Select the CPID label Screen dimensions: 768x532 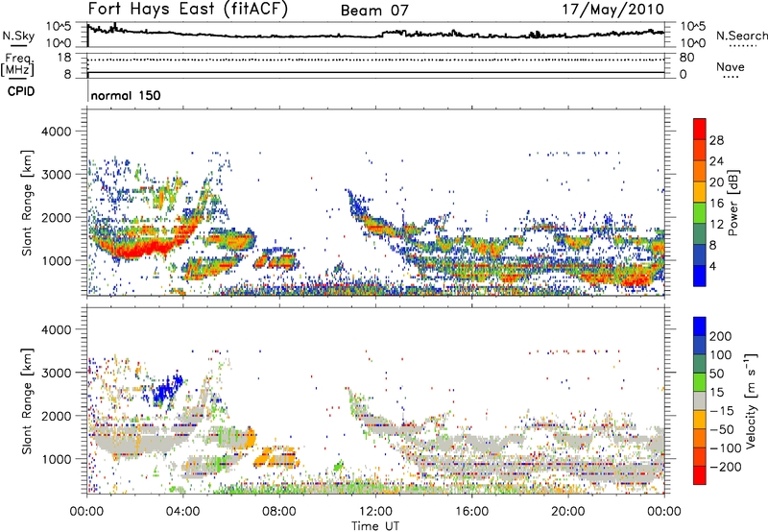(21, 91)
